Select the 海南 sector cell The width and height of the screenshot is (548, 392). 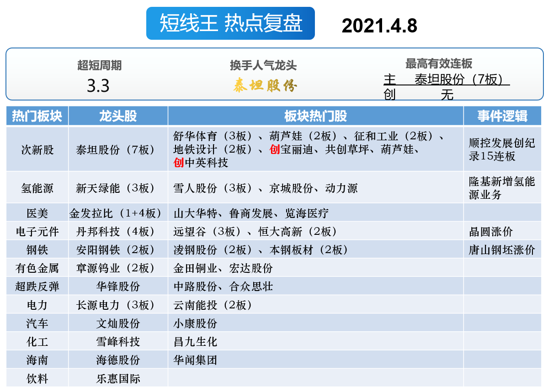tap(37, 360)
